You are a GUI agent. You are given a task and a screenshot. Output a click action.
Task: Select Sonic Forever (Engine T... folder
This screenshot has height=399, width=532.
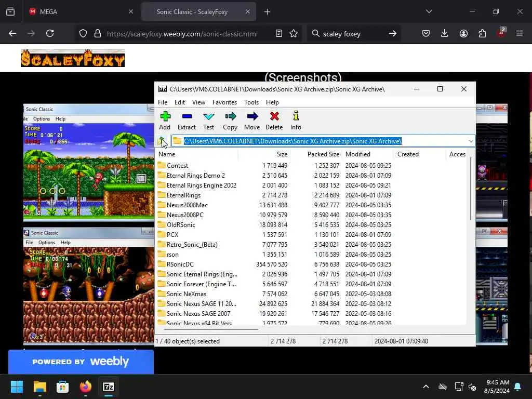click(x=201, y=284)
